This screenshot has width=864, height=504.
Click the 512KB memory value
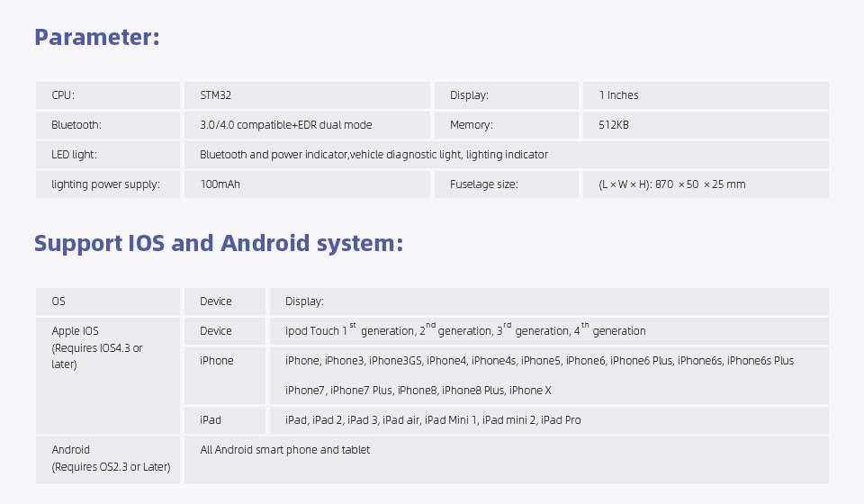tap(613, 125)
